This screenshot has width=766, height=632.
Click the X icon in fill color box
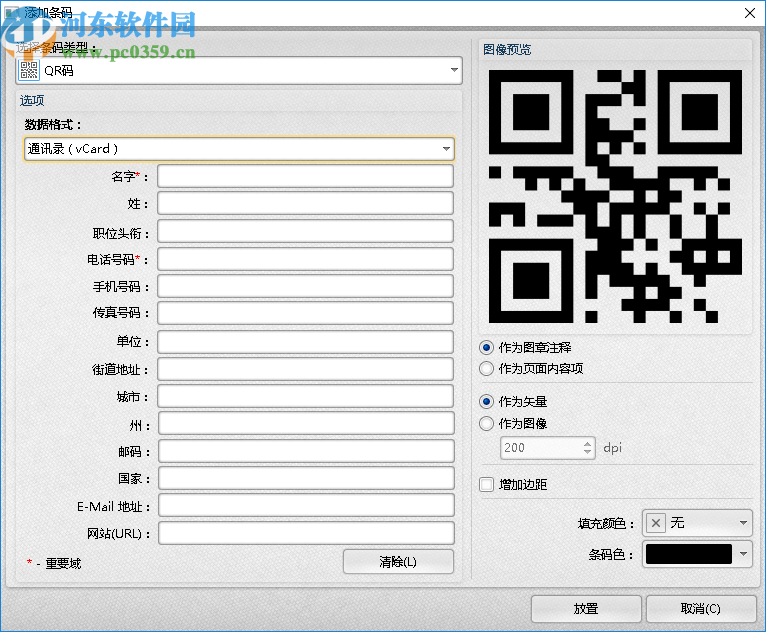656,523
